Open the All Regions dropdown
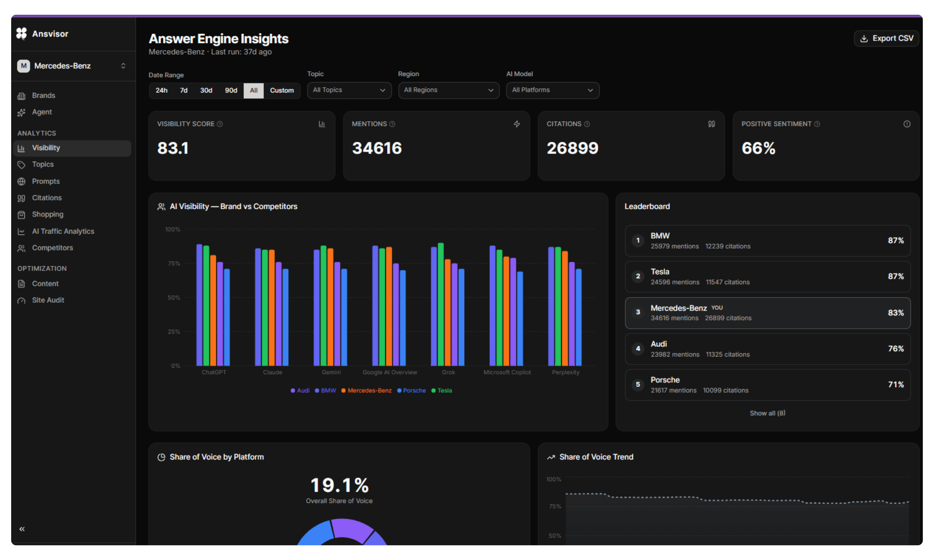Image resolution: width=934 pixels, height=560 pixels. (x=449, y=90)
